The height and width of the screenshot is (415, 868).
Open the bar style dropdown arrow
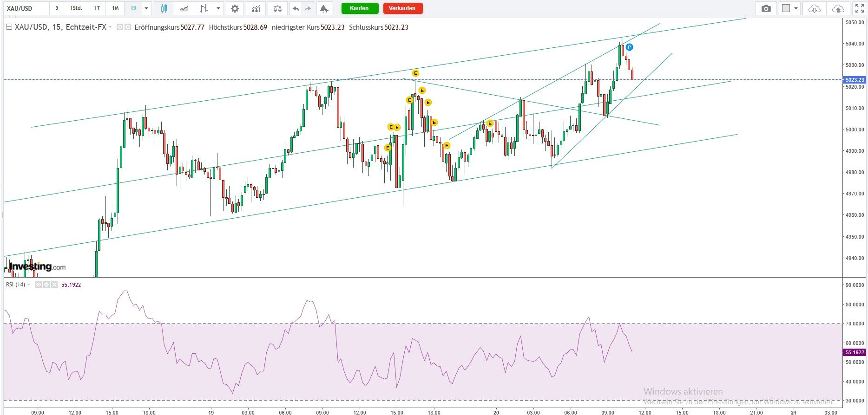218,8
